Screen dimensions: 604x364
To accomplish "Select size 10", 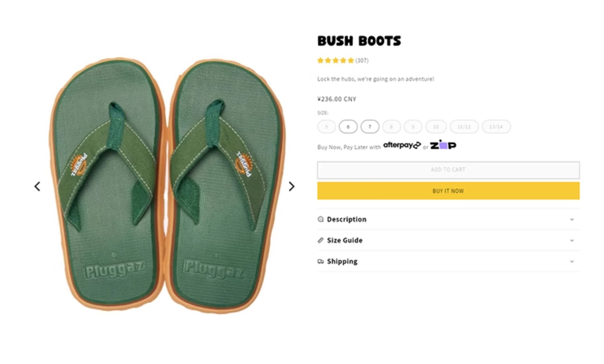I will pos(436,127).
